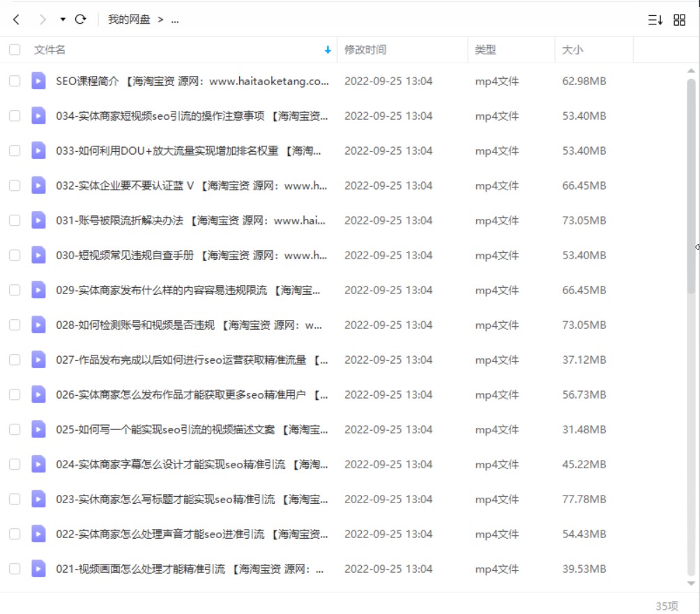Viewport: 700px width, 614px height.
Task: Switch to grid view
Action: [680, 20]
